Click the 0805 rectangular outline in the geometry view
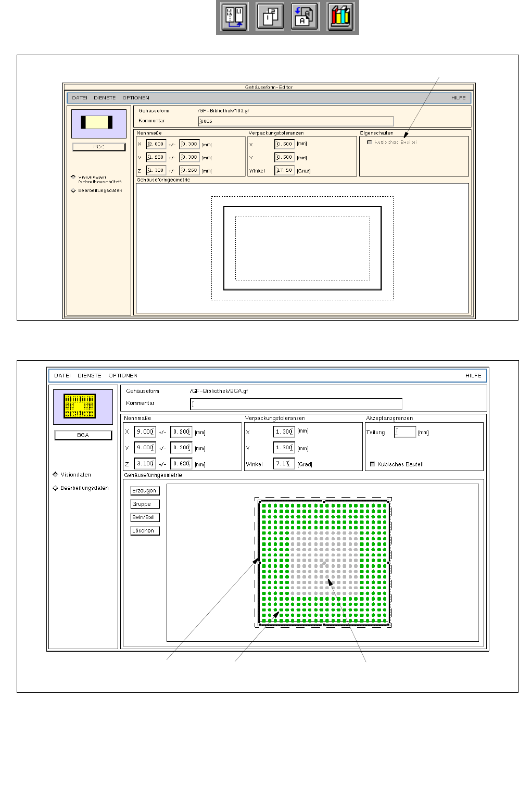519x812 pixels. [x=302, y=248]
